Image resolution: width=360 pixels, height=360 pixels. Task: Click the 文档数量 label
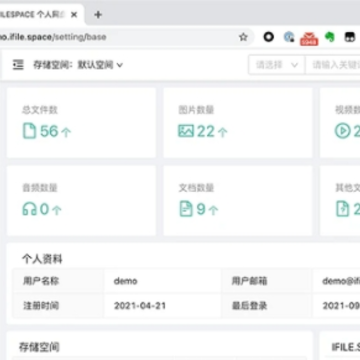(196, 188)
